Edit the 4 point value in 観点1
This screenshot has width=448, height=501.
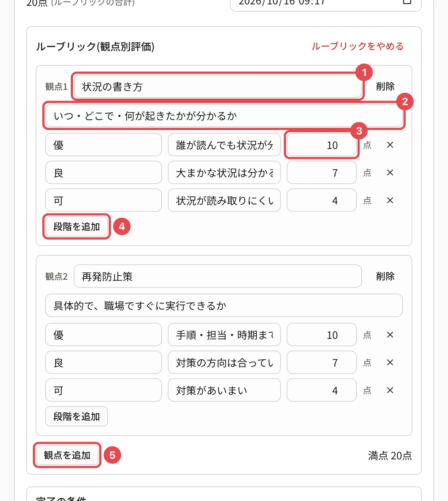pos(322,200)
